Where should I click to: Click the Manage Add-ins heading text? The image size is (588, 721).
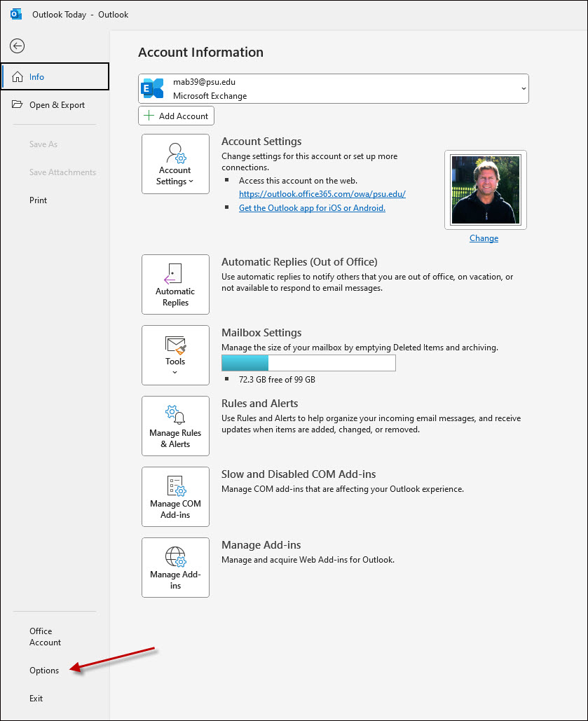pos(261,545)
